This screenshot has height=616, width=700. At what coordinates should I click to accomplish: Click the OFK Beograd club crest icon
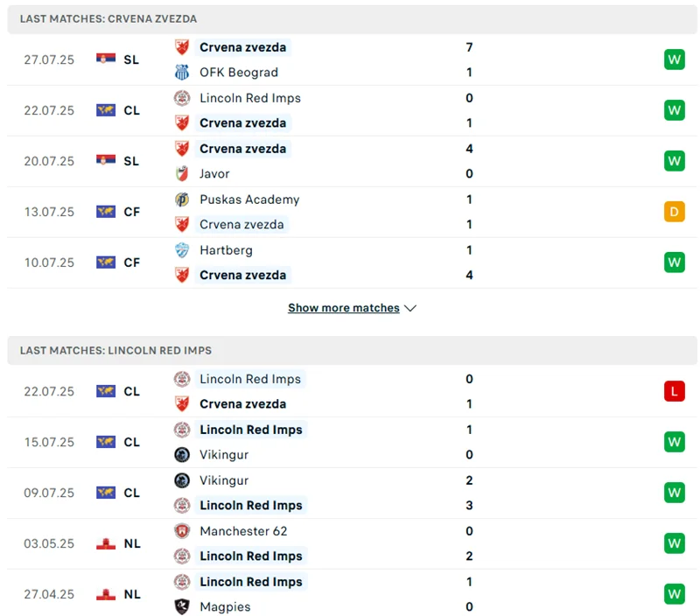[x=182, y=73]
